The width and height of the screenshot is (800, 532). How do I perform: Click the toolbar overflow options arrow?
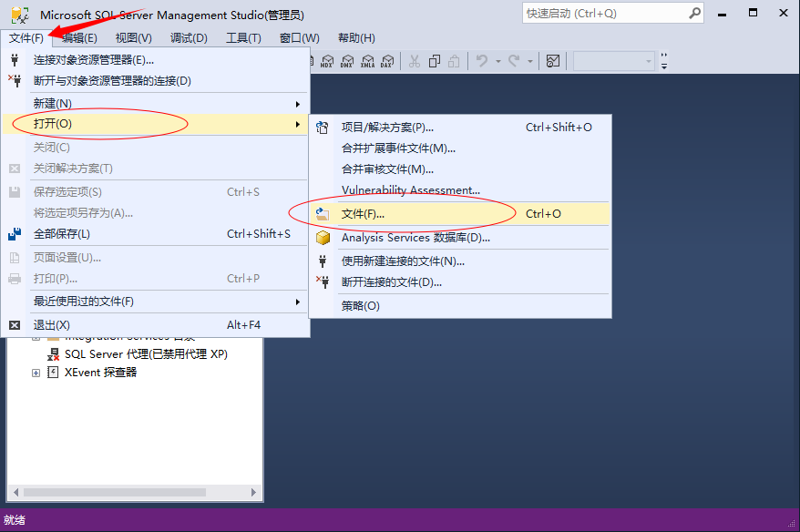(x=663, y=61)
